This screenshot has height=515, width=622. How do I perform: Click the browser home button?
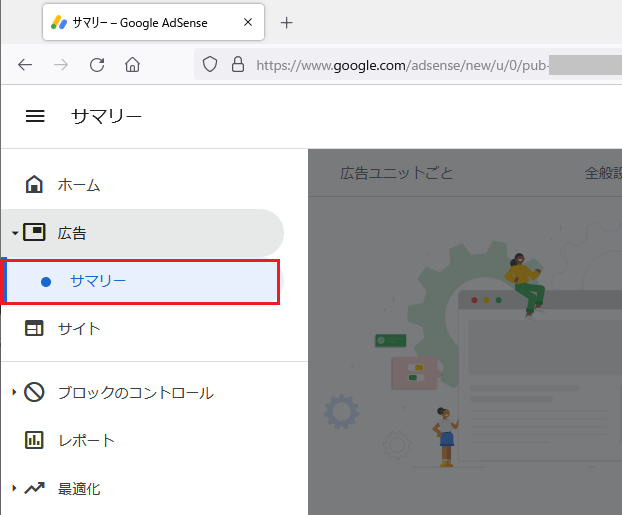click(132, 65)
